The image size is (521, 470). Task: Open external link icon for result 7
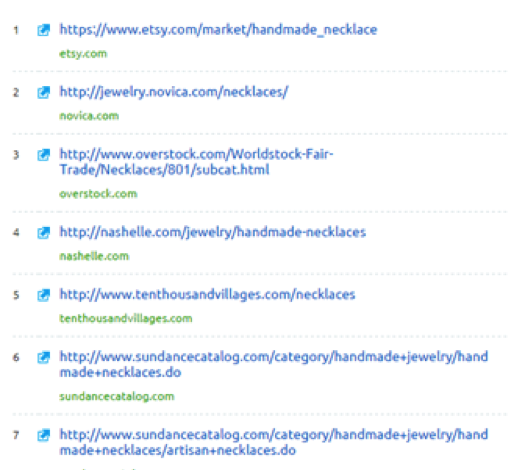(x=44, y=435)
